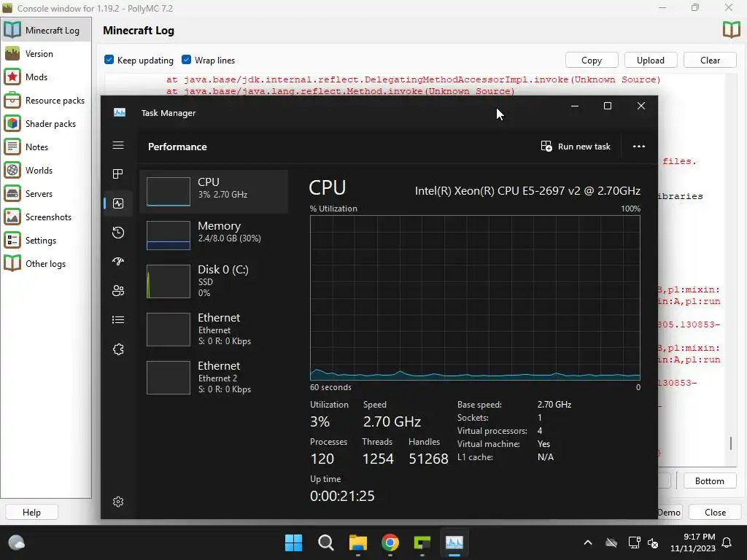
Task: Click Run new task button
Action: [576, 146]
